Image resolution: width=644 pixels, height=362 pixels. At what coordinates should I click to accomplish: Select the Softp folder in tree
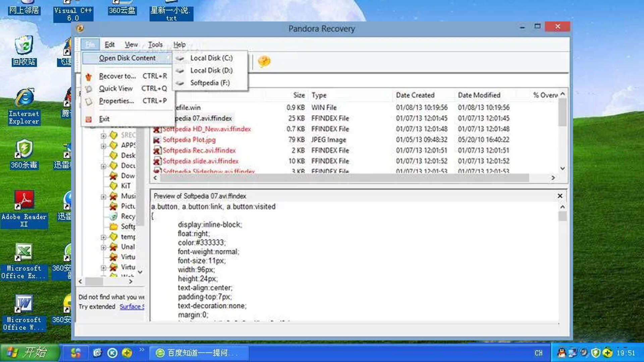pos(128,227)
